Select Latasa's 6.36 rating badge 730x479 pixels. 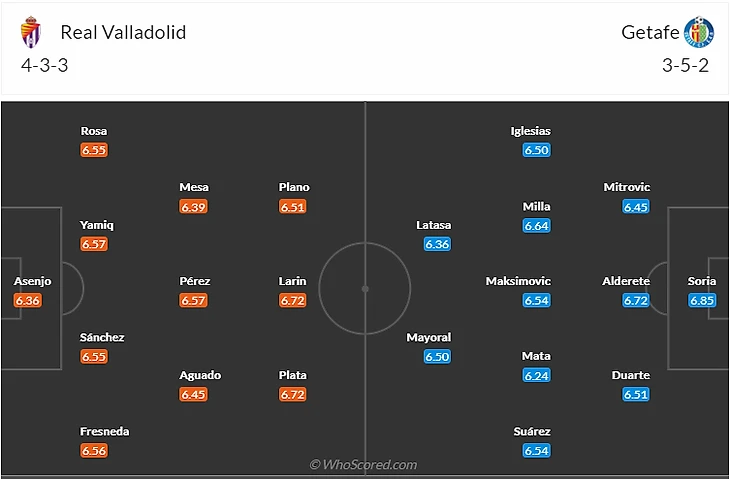[437, 244]
